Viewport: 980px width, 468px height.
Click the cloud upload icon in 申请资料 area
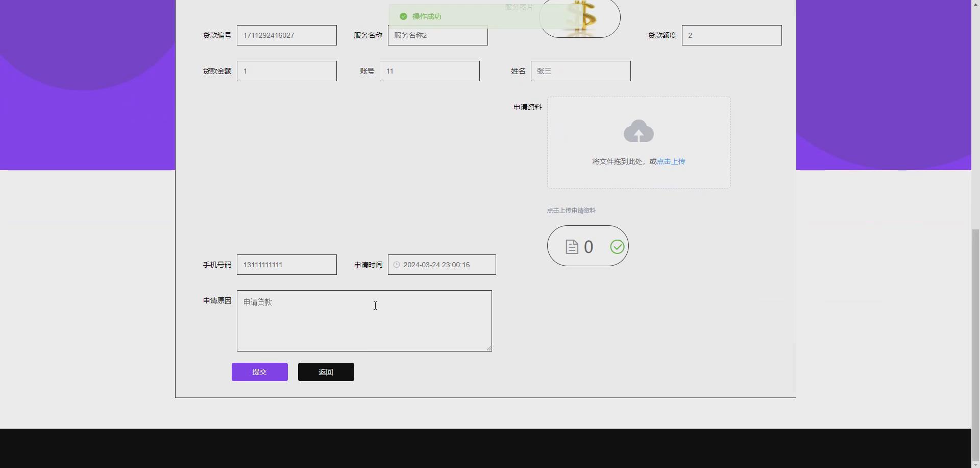point(639,131)
